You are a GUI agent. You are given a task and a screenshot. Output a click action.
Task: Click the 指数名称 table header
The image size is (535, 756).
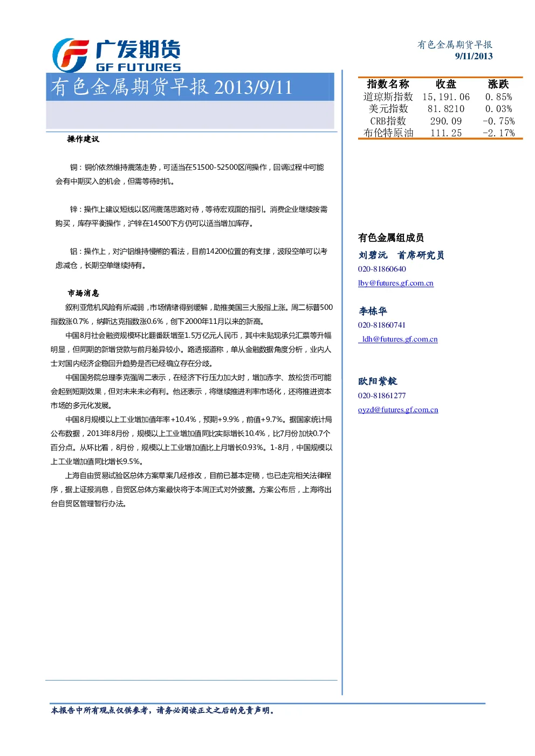pyautogui.click(x=388, y=84)
